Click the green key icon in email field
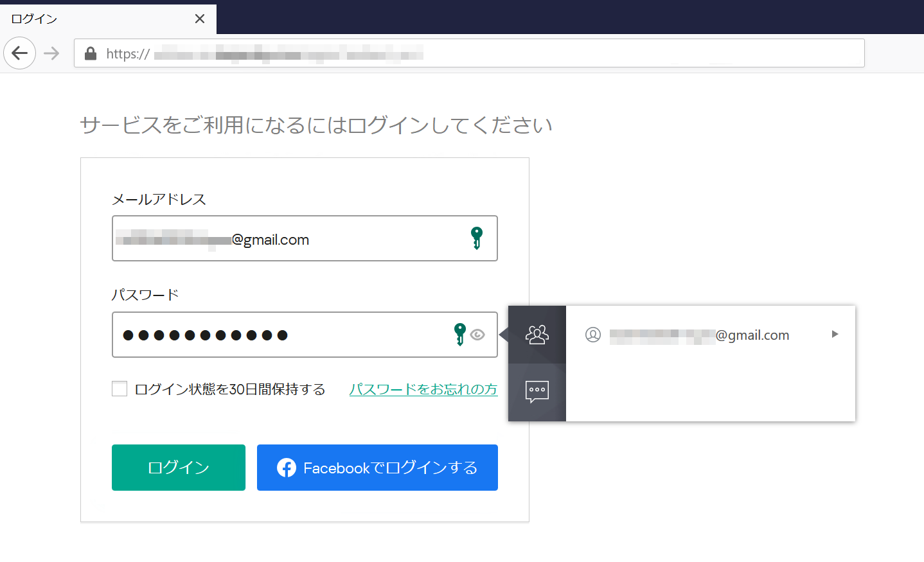Screen dimensions: 924x562 click(x=476, y=238)
